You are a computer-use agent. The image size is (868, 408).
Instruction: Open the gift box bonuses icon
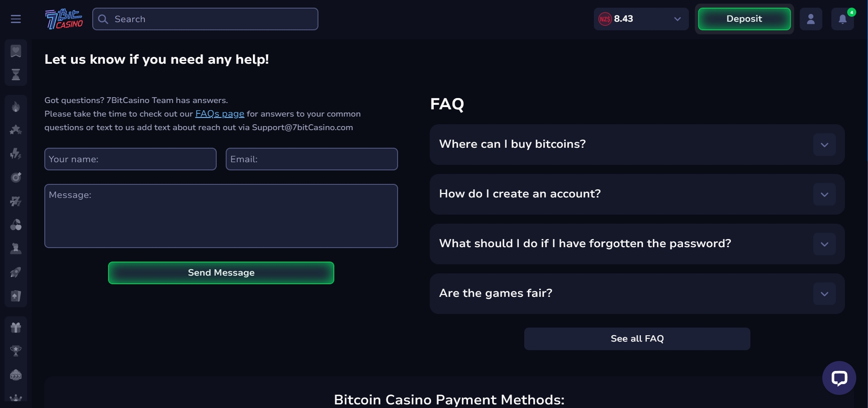[x=16, y=327]
